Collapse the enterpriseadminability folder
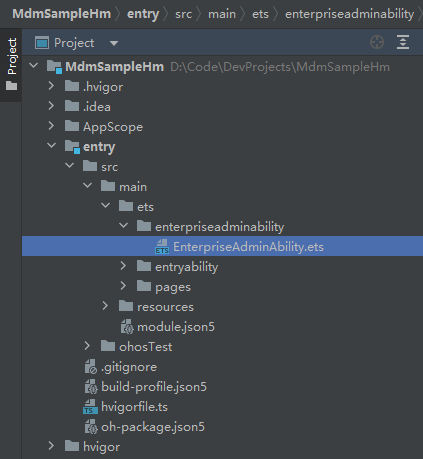The width and height of the screenshot is (423, 459). click(x=123, y=226)
